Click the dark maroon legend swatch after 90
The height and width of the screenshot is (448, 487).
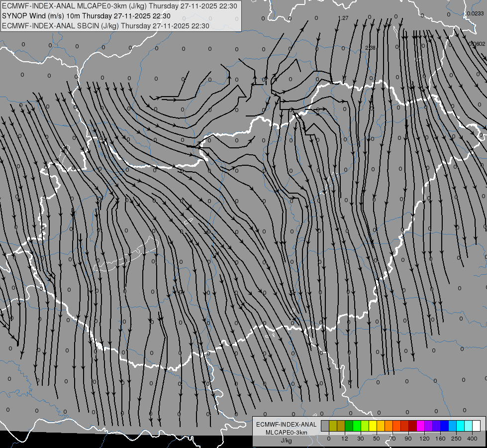pyautogui.click(x=413, y=426)
